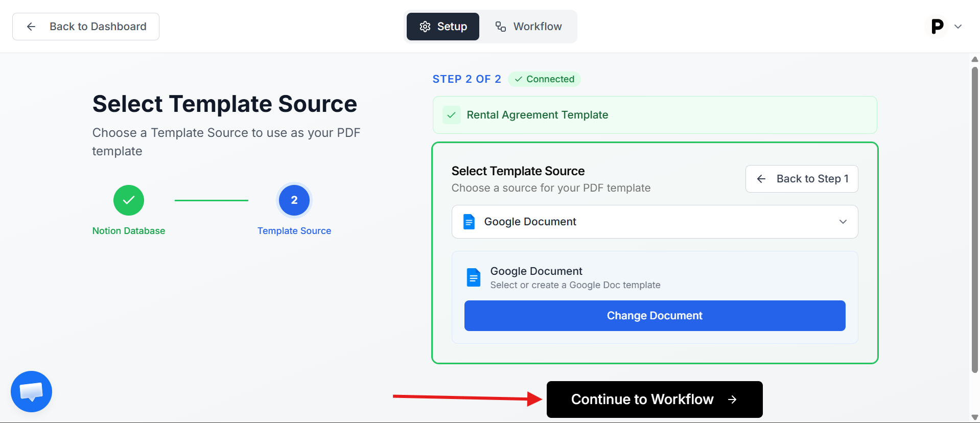Open the chat support bubble icon

(31, 391)
